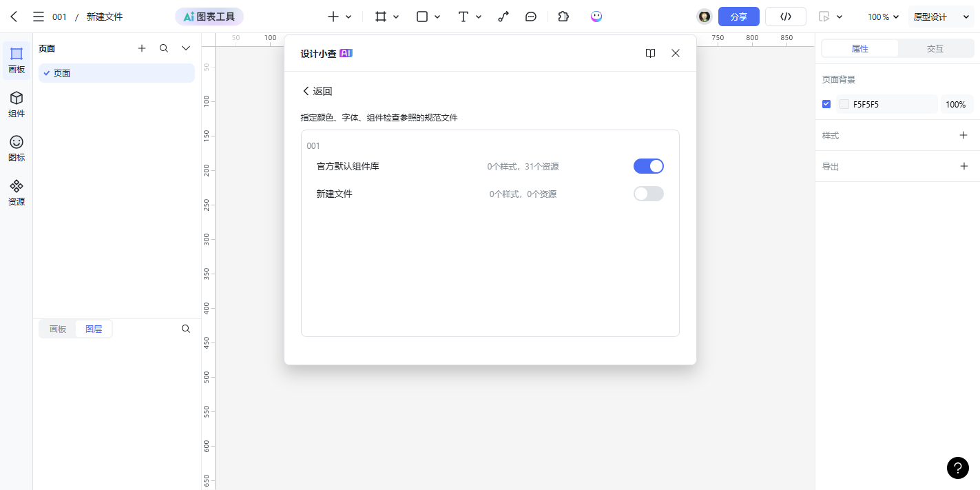
Task: Select the Pen tool in the toolbar
Action: click(503, 16)
